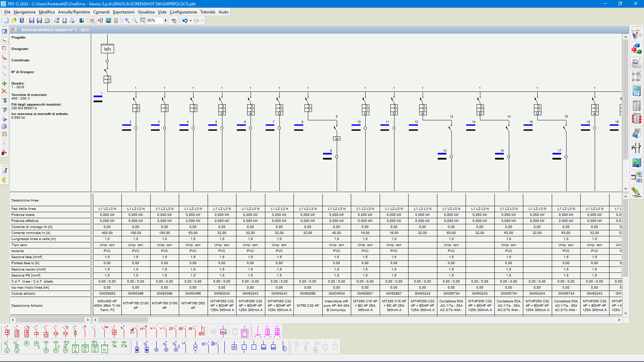The width and height of the screenshot is (644, 362).
Task: Click the zoom in magnifier icon
Action: (127, 20)
